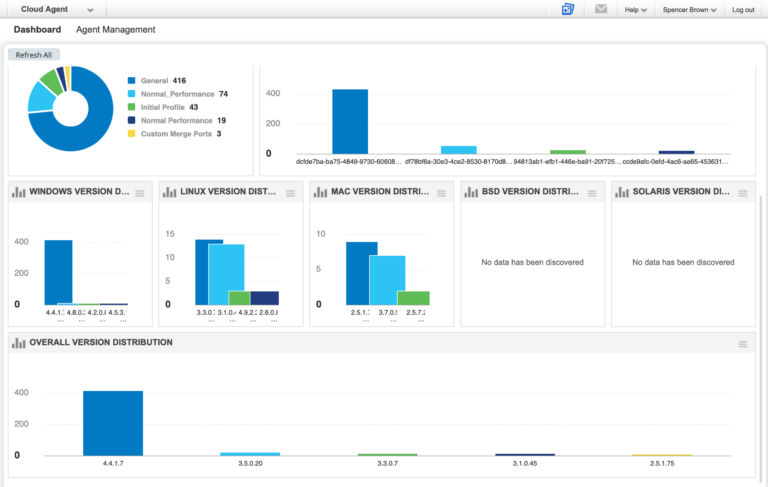The height and width of the screenshot is (487, 768).
Task: Open Solaris Version Distribution panel menu icon
Action: pos(742,193)
